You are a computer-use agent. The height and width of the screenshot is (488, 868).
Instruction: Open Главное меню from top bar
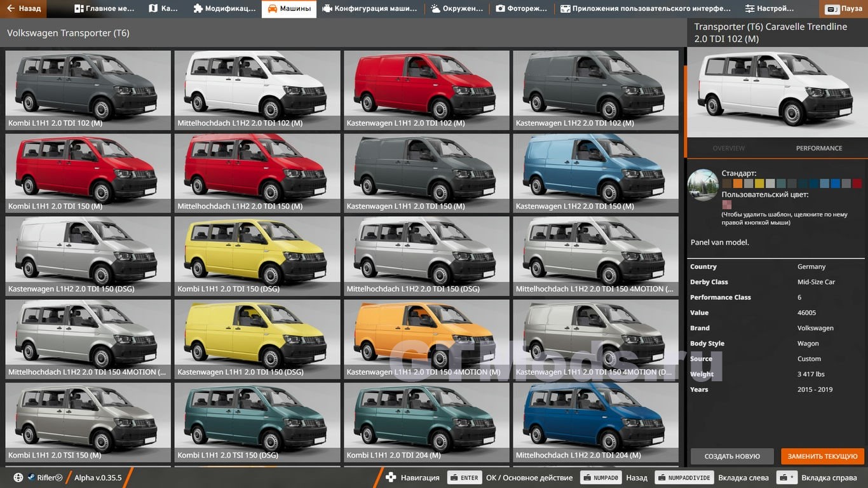click(104, 9)
